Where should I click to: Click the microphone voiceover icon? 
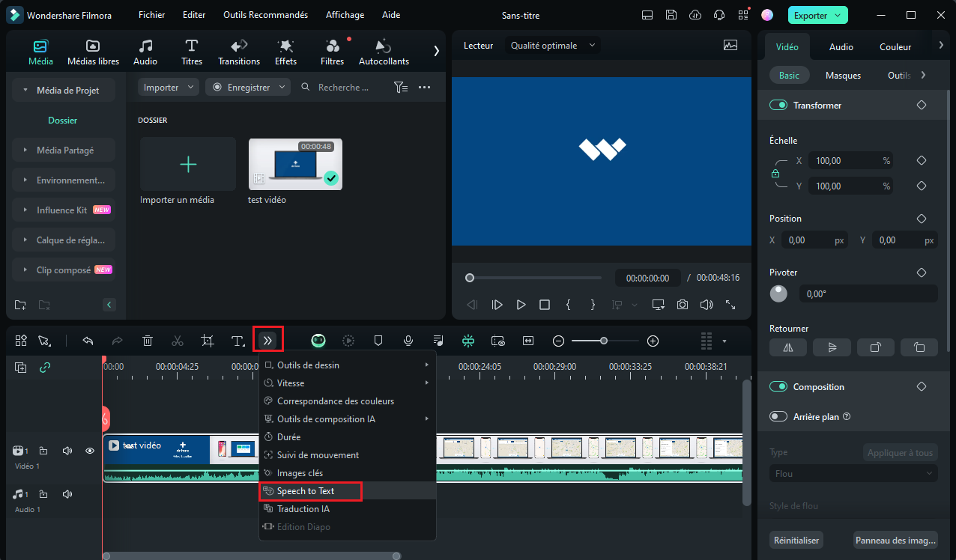pos(408,341)
